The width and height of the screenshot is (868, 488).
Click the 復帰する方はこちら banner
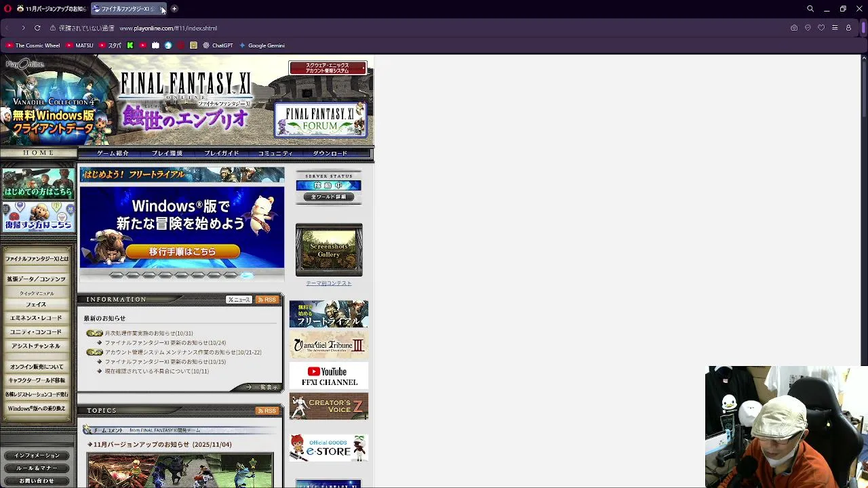tap(38, 216)
